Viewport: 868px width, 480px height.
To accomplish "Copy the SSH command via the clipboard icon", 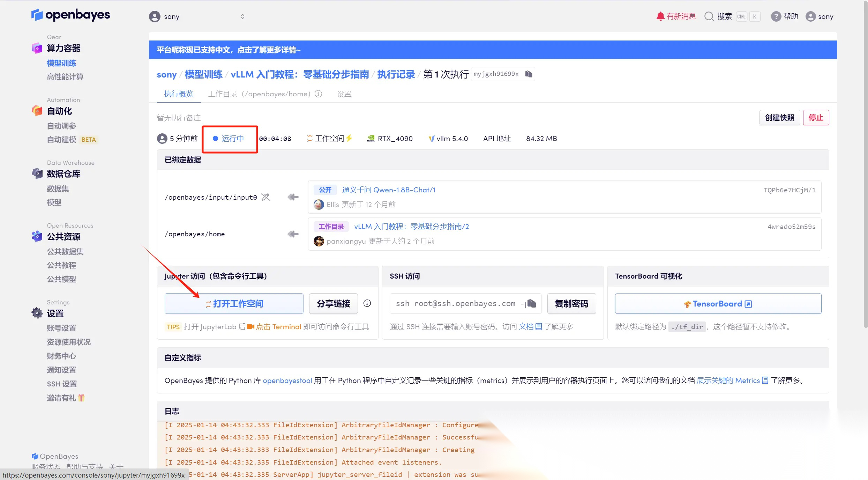I will coord(531,303).
